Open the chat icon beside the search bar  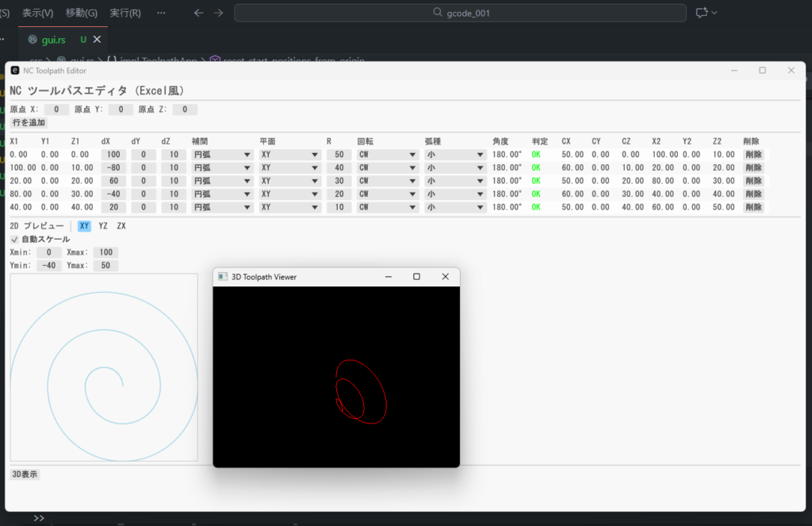702,13
